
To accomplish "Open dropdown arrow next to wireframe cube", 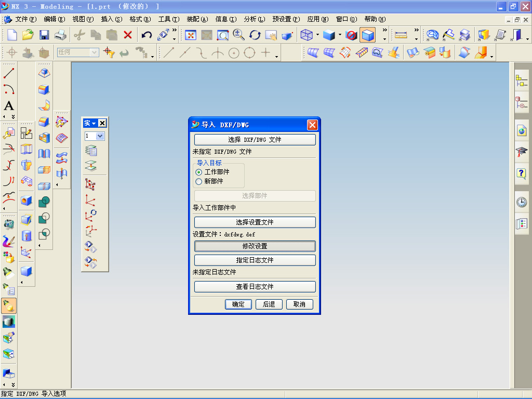I will (317, 35).
